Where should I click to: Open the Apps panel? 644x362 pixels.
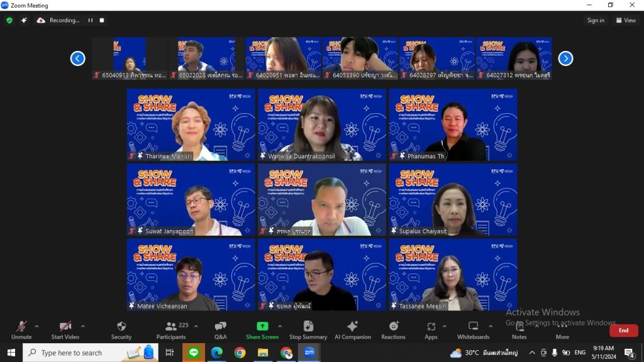pos(431,331)
